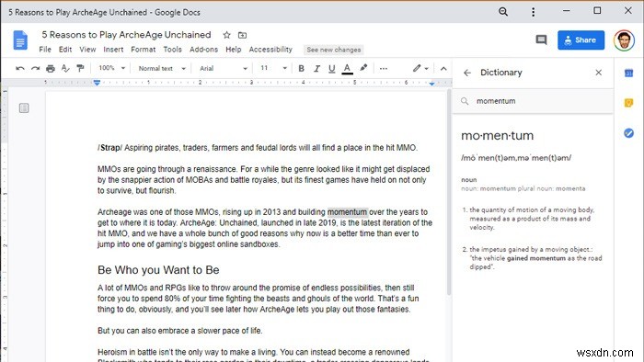
Task: Open the Edit menu
Action: click(65, 50)
